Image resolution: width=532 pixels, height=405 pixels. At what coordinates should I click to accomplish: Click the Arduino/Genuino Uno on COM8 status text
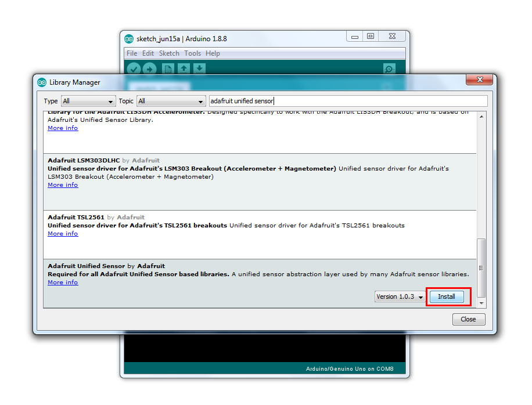pyautogui.click(x=350, y=369)
